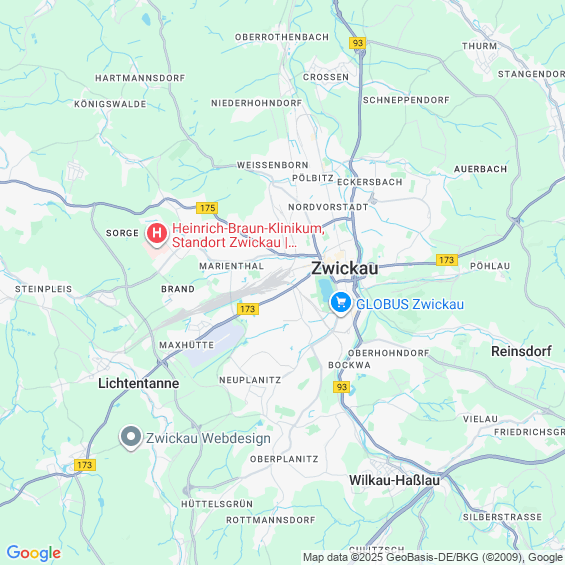Click the Marienthal district label
Image resolution: width=565 pixels, height=565 pixels.
[232, 266]
